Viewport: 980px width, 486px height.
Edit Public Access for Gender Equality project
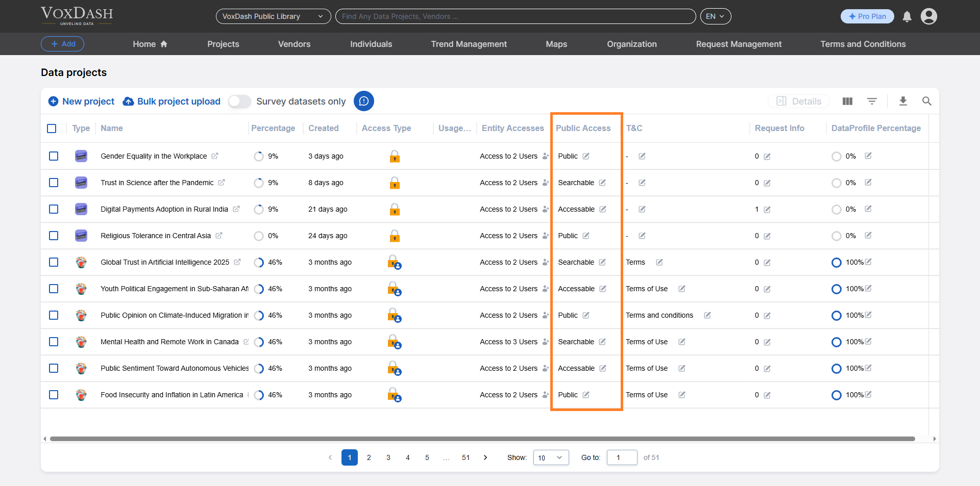pos(586,156)
